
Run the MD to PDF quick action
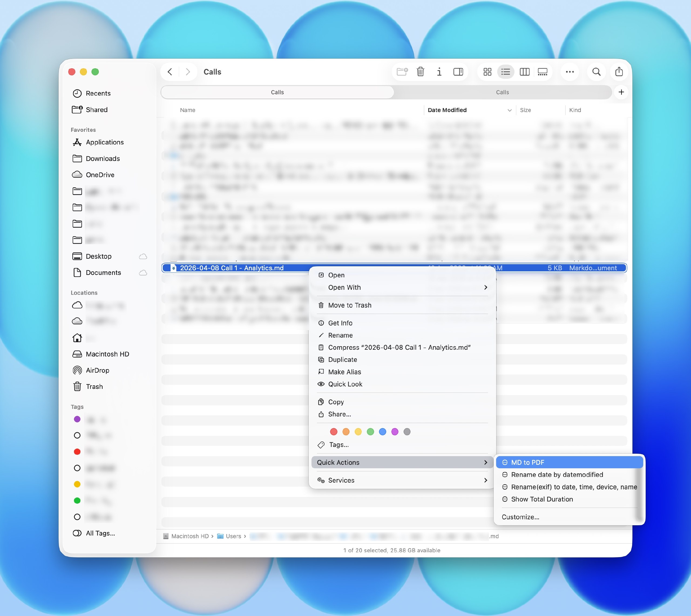[569, 462]
